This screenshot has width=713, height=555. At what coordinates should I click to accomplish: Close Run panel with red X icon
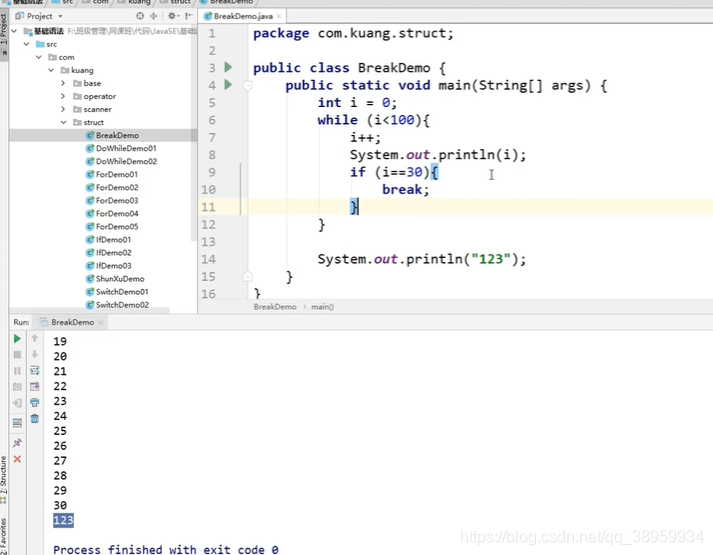coord(17,459)
